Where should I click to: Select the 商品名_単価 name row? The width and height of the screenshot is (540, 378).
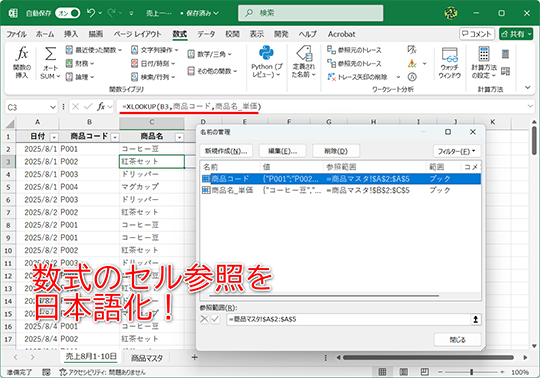341,190
